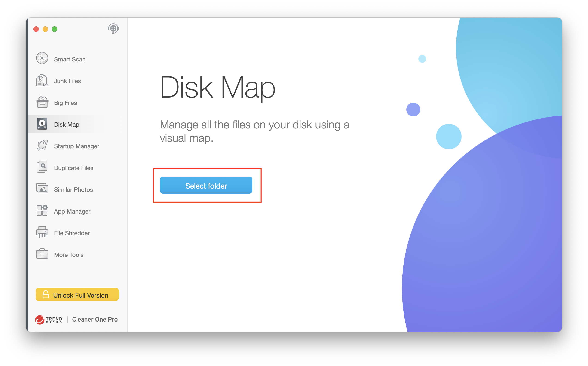Click the padlock icon on unlock button
The image size is (588, 366).
pos(46,295)
